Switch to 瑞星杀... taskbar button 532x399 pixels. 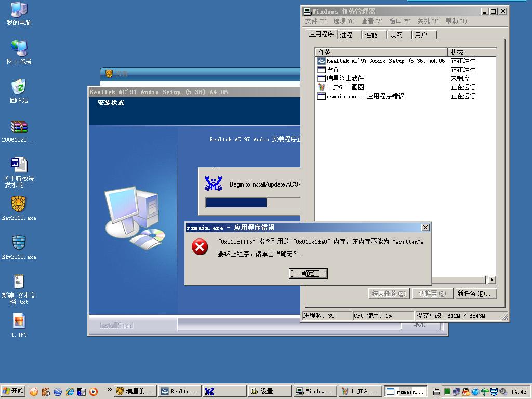(136, 391)
